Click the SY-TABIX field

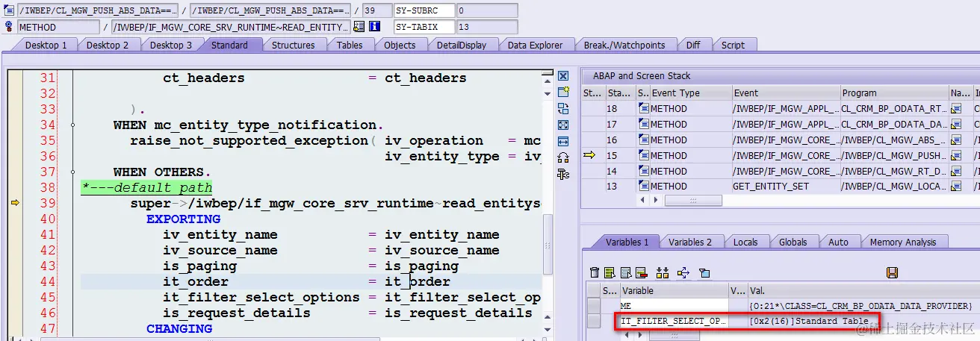pyautogui.click(x=424, y=27)
